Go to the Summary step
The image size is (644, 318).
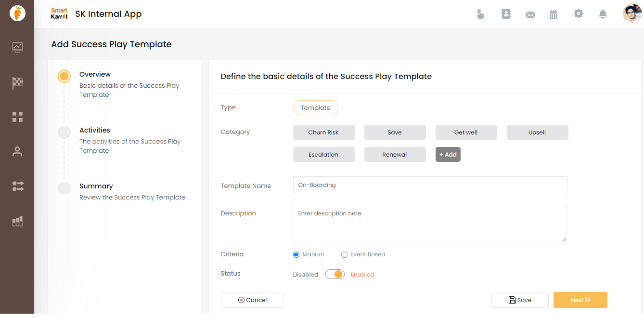pos(96,186)
